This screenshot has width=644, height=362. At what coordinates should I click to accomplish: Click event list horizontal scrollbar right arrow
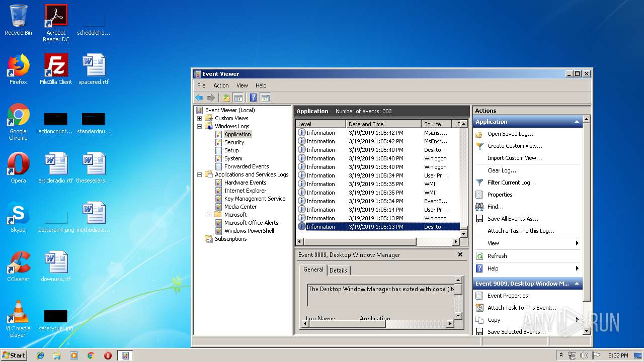point(456,242)
